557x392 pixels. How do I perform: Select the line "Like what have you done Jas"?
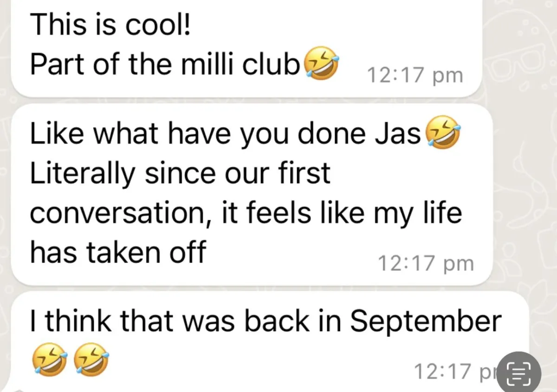click(227, 133)
